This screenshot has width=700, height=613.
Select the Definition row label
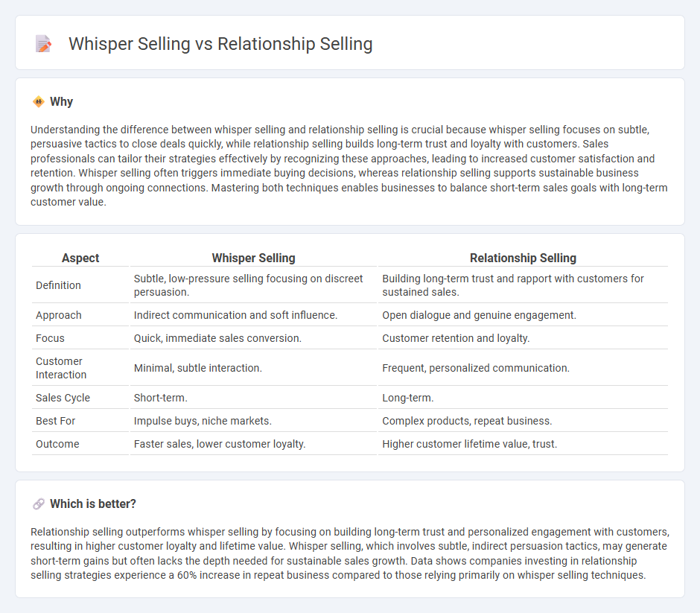point(59,285)
